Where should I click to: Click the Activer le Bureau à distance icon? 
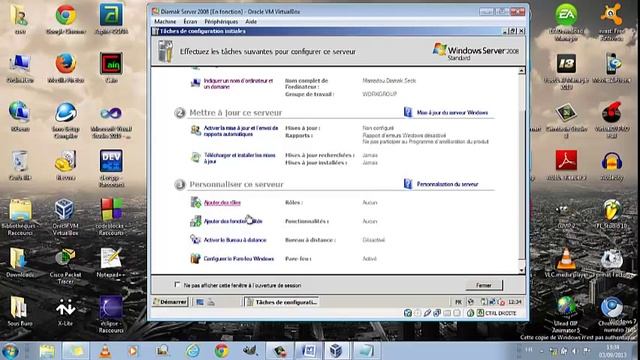[196, 240]
